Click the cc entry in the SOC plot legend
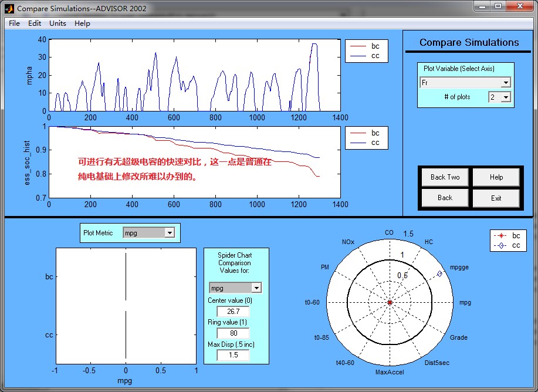538x392 pixels. click(x=366, y=143)
